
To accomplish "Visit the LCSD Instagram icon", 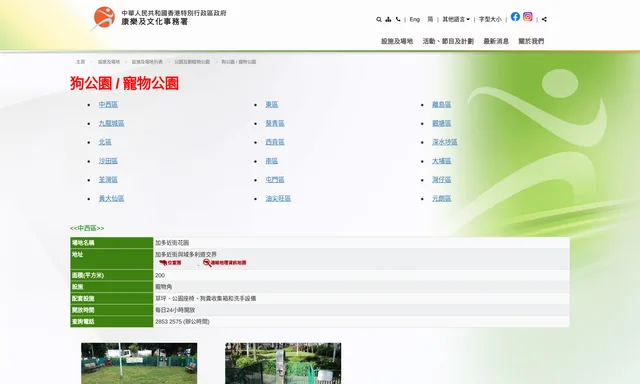I will [528, 17].
